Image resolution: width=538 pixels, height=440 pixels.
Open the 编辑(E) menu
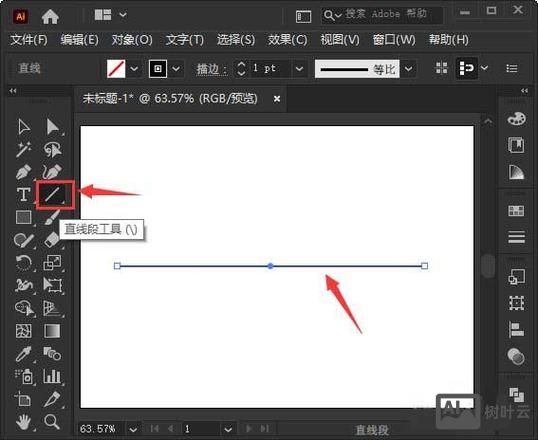tap(80, 40)
